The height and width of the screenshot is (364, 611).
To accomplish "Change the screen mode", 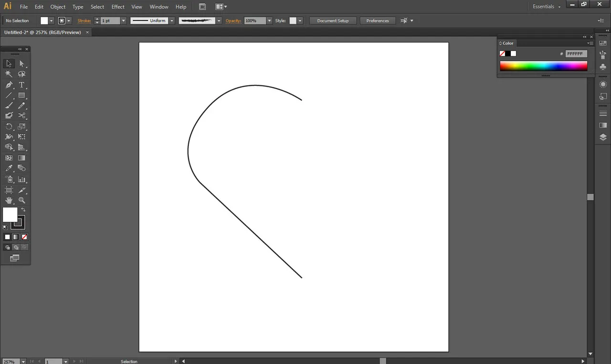I will tap(15, 258).
